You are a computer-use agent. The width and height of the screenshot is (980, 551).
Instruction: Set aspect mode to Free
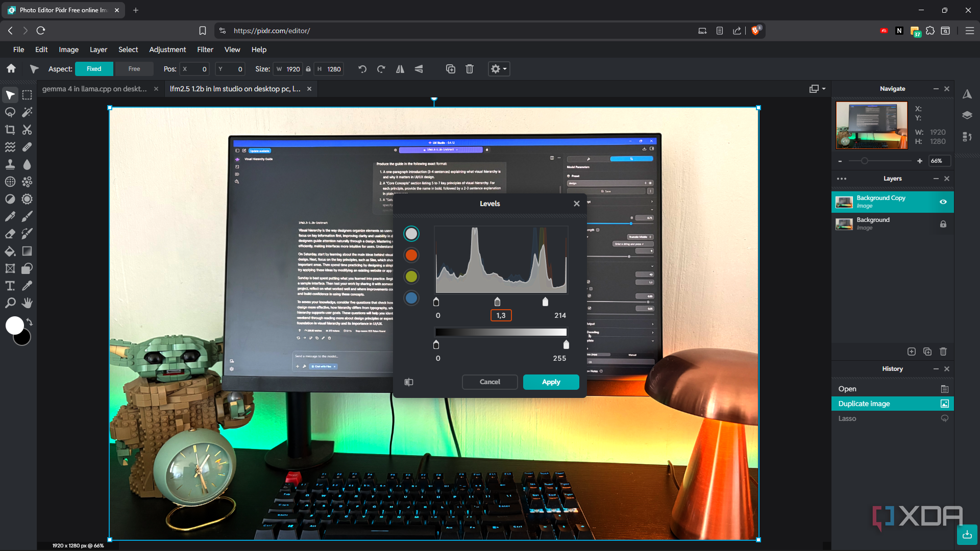(x=134, y=69)
